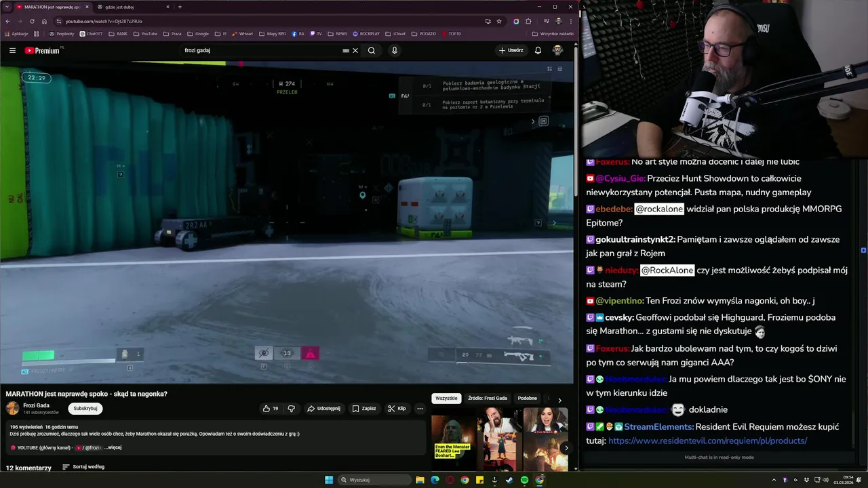The height and width of the screenshot is (488, 868).
Task: Click taskbar Wyszukaj search box
Action: click(374, 480)
